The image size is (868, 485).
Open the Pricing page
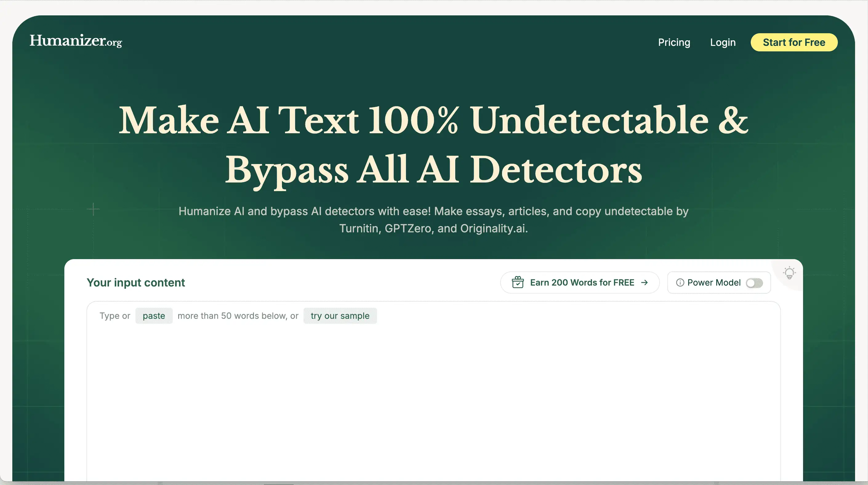click(x=674, y=42)
